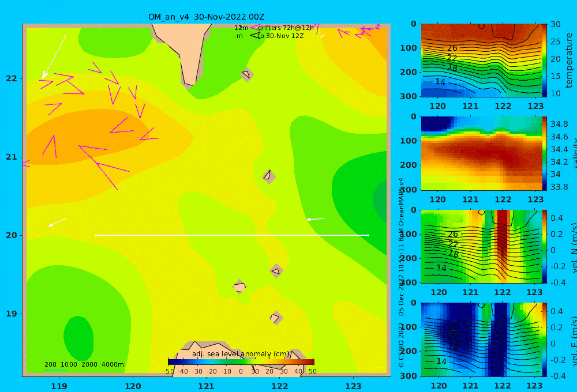The width and height of the screenshot is (577, 392).
Task: Click the white transect line along 20°N
Action: (x=232, y=235)
